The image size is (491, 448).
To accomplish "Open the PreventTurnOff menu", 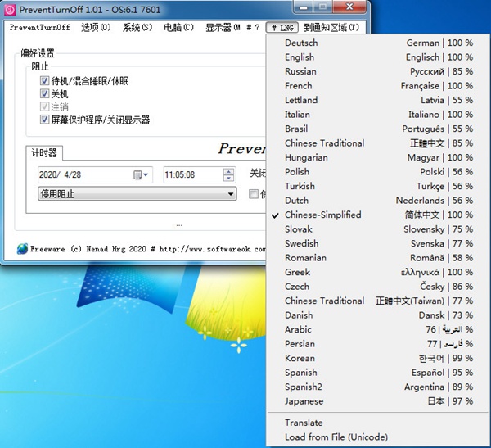I will (40, 28).
